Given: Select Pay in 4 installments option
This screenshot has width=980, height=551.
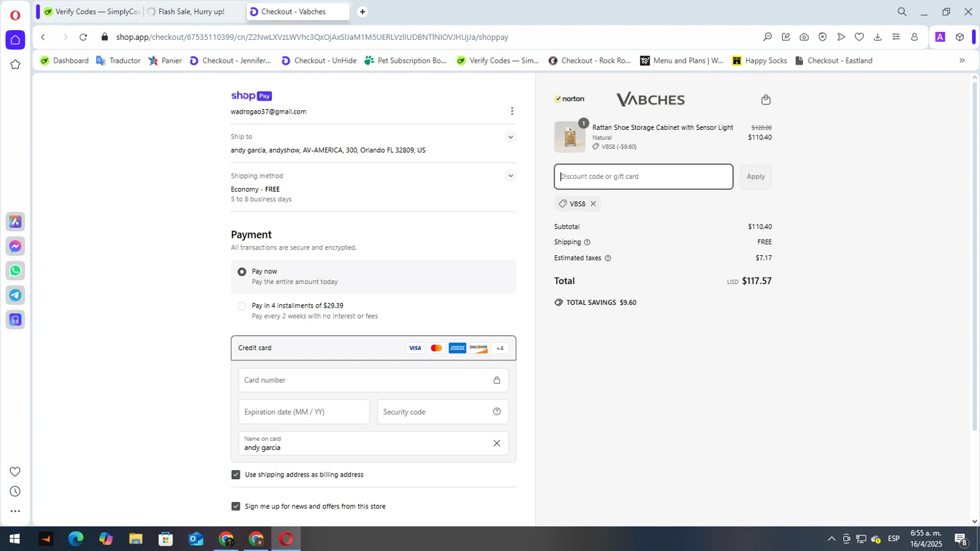Looking at the screenshot, I should click(242, 306).
